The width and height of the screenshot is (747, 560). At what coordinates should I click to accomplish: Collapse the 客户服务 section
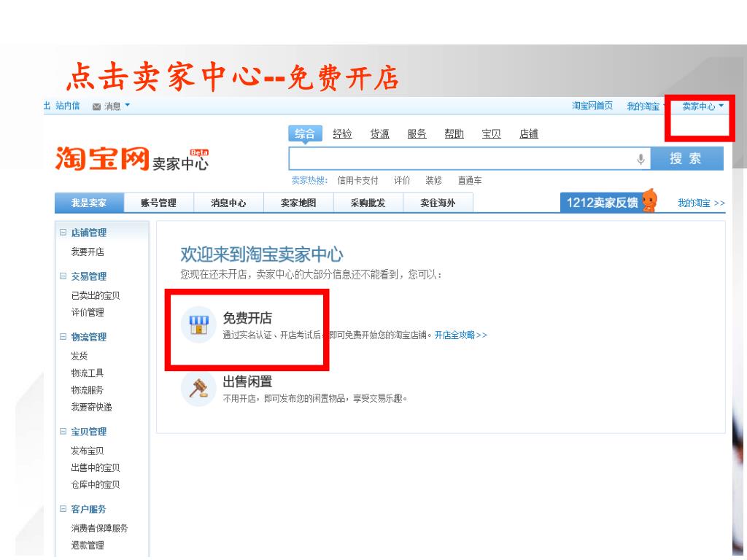63,509
